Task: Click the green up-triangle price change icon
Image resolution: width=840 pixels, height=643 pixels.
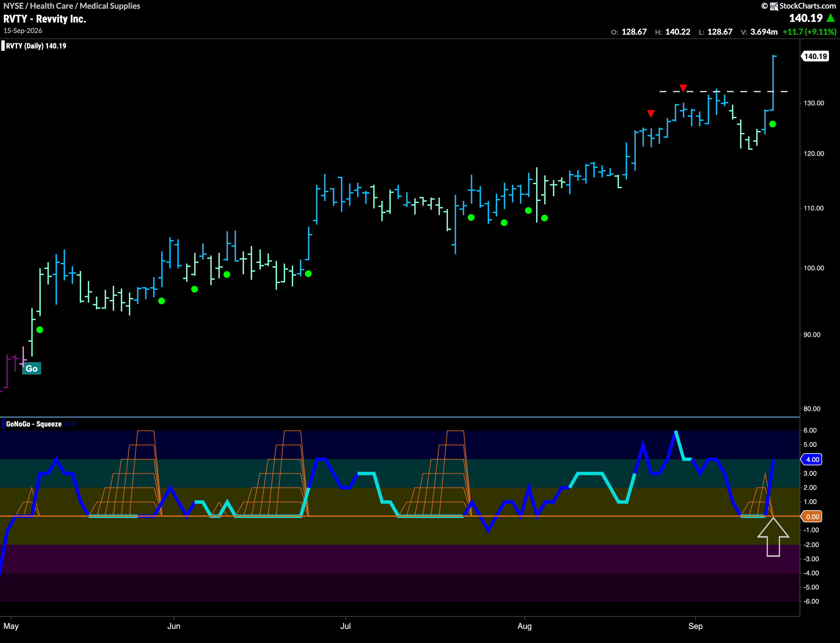Action: pos(831,18)
